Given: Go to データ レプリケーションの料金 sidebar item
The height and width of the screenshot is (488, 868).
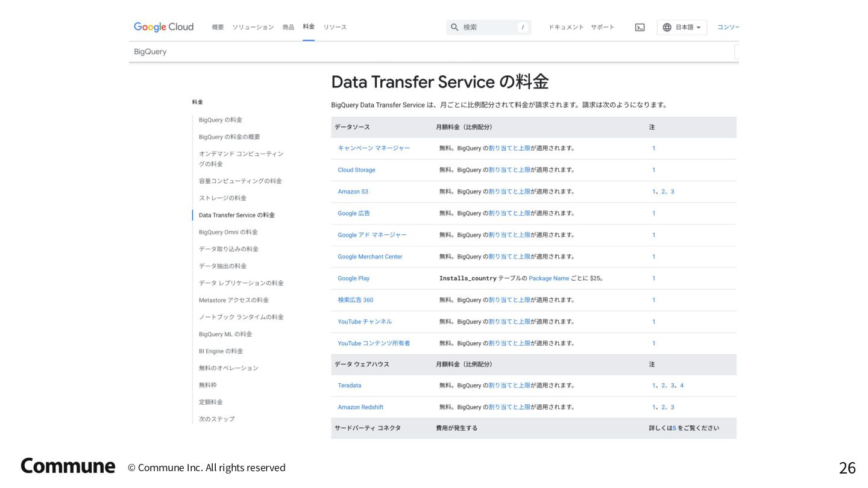Looking at the screenshot, I should (x=241, y=283).
